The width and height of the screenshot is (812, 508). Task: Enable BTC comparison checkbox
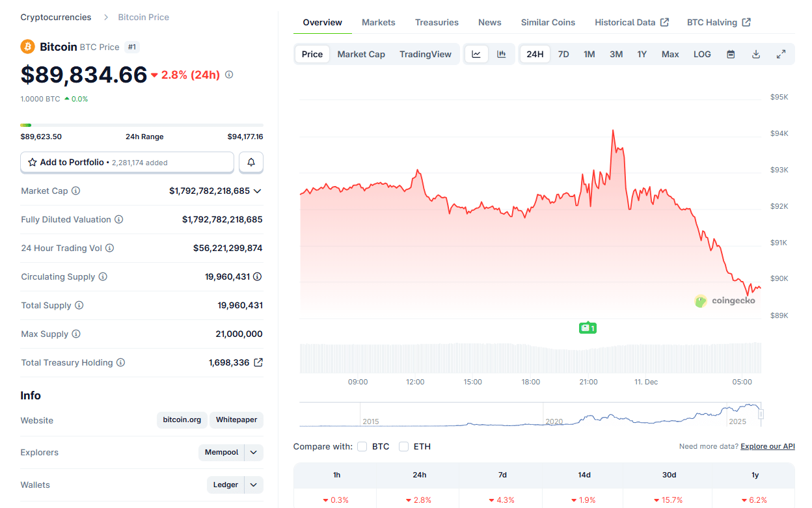(x=363, y=446)
